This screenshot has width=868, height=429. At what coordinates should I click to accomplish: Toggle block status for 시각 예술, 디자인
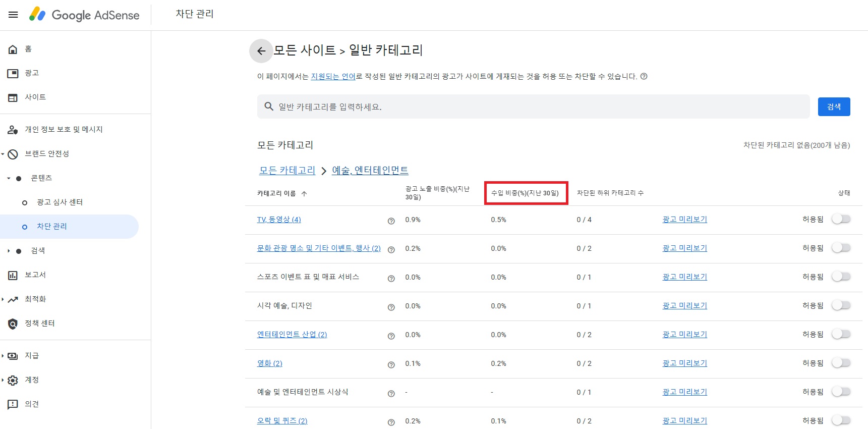[841, 305]
